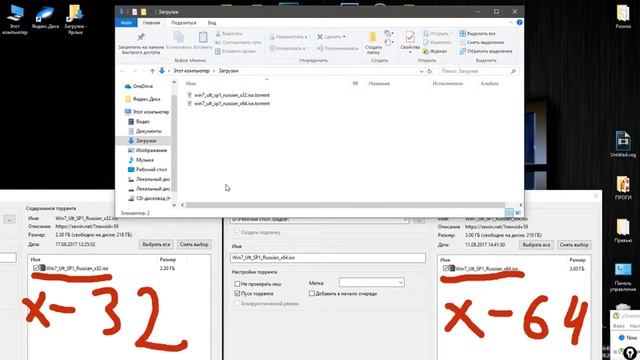The width and height of the screenshot is (640, 360).
Task: Switch to Главная ribbon tab
Action: [151, 23]
